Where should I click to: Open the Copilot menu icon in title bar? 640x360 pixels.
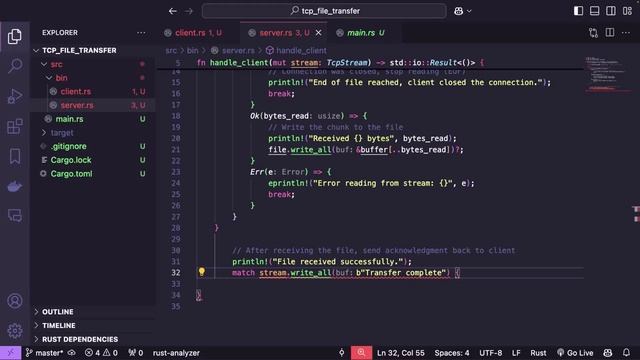point(458,11)
